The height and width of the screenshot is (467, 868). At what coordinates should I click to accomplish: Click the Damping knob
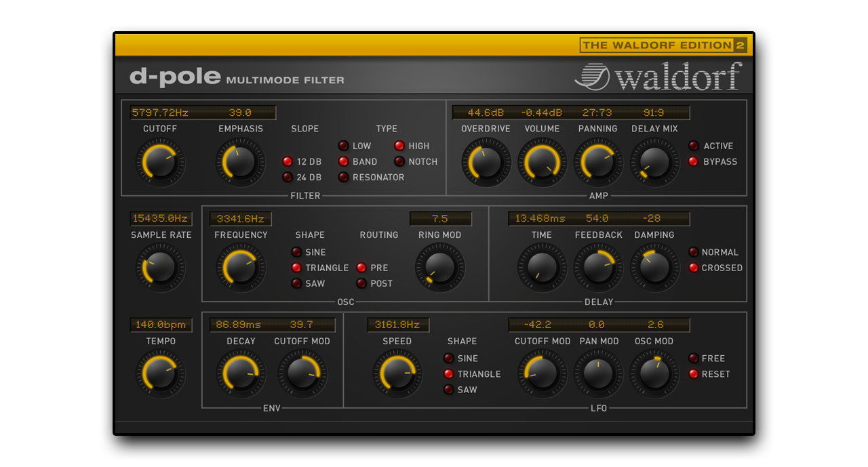pos(655,267)
